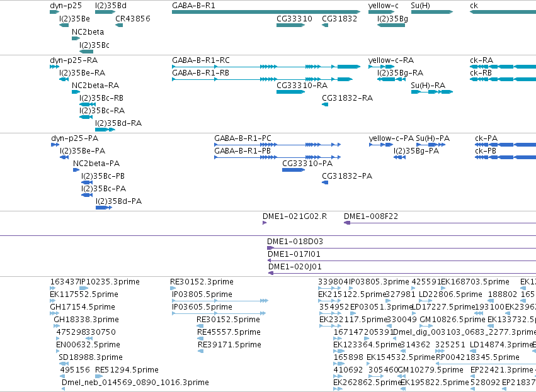Select transcript GABA-B-R1-RB
536x392 pixels.
(x=262, y=79)
